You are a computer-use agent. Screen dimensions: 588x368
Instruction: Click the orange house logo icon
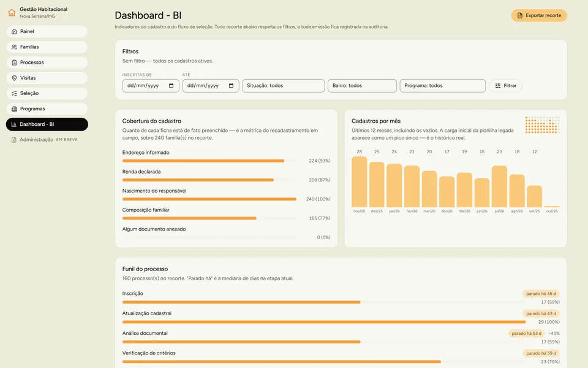point(12,13)
